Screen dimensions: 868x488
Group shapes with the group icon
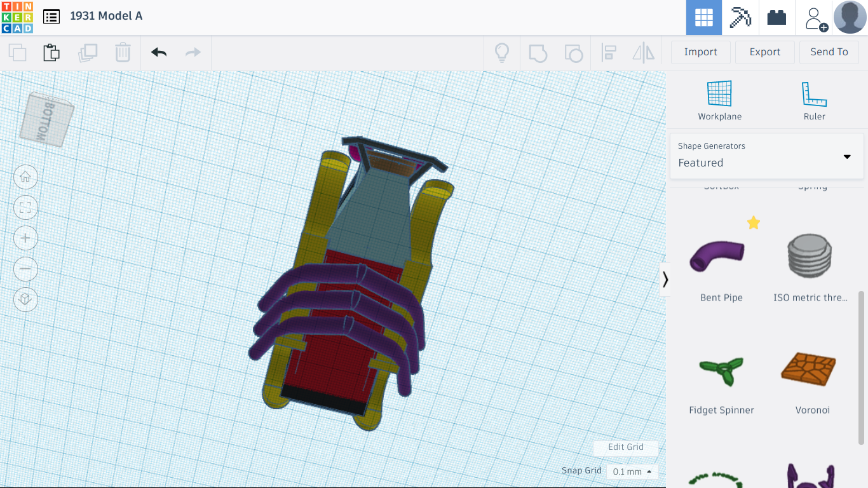538,52
